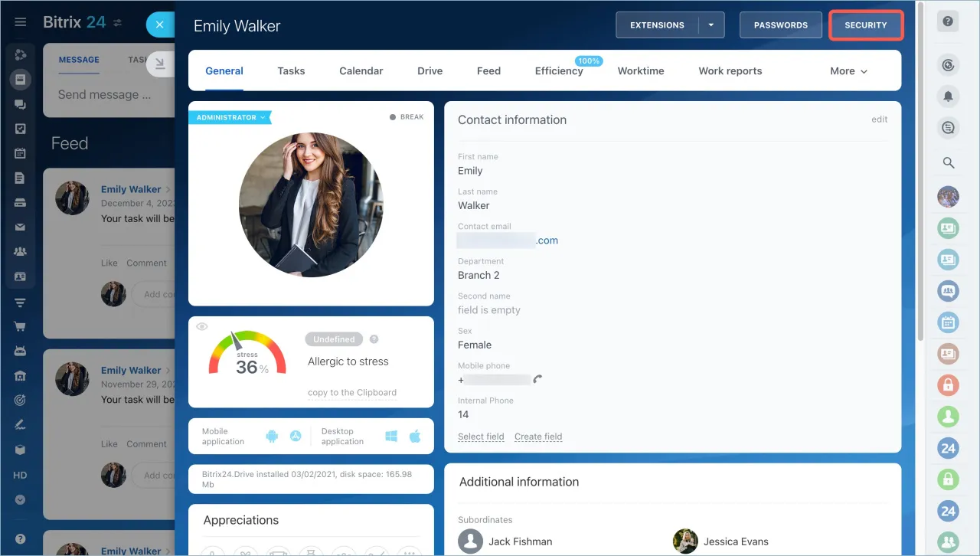
Task: Open the chat bubbles icon in left sidebar
Action: pyautogui.click(x=21, y=104)
